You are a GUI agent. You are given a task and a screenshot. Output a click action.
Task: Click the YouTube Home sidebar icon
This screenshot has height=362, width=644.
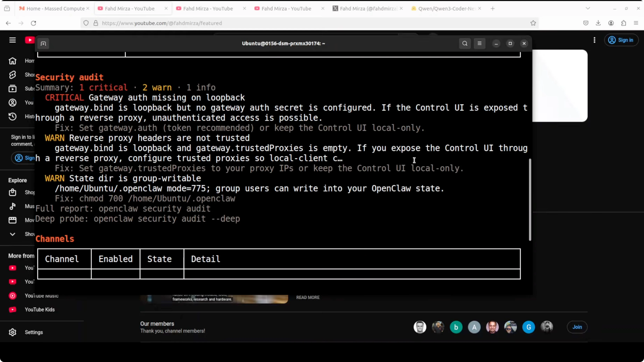click(x=12, y=61)
